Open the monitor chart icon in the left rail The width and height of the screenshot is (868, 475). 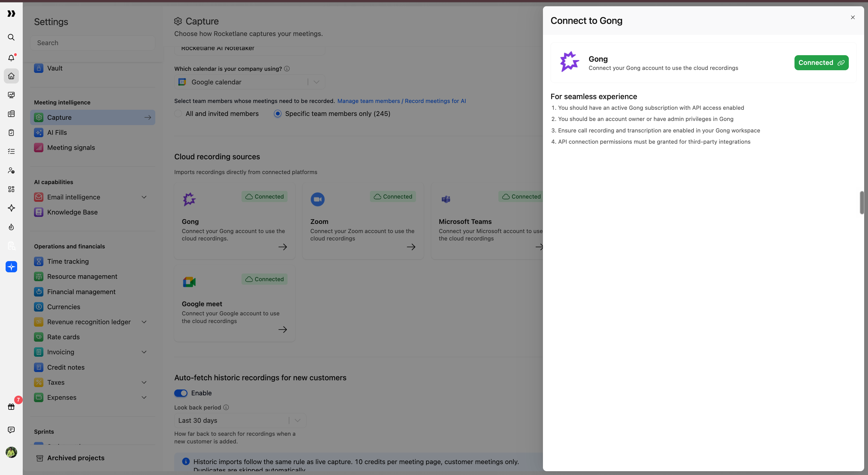click(11, 95)
